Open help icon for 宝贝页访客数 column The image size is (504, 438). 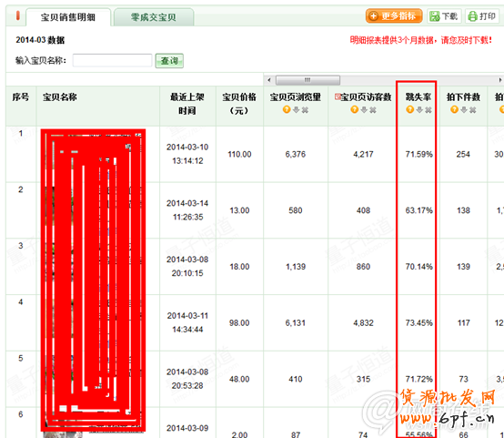tap(354, 110)
